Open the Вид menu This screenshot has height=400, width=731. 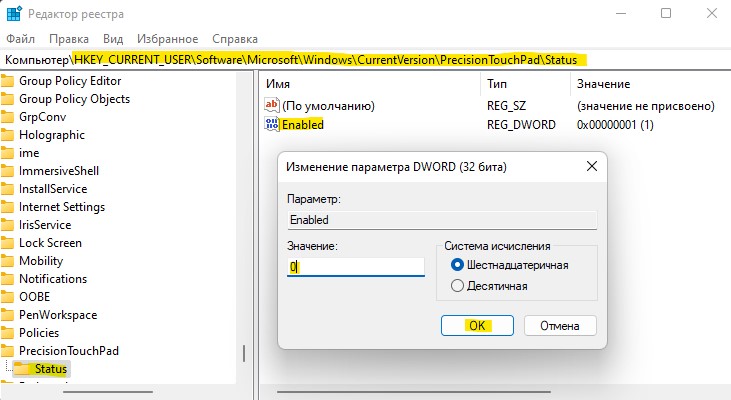(113, 39)
